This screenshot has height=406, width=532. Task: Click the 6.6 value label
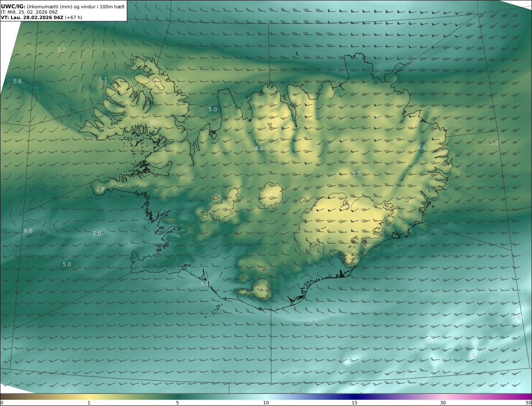click(x=28, y=230)
